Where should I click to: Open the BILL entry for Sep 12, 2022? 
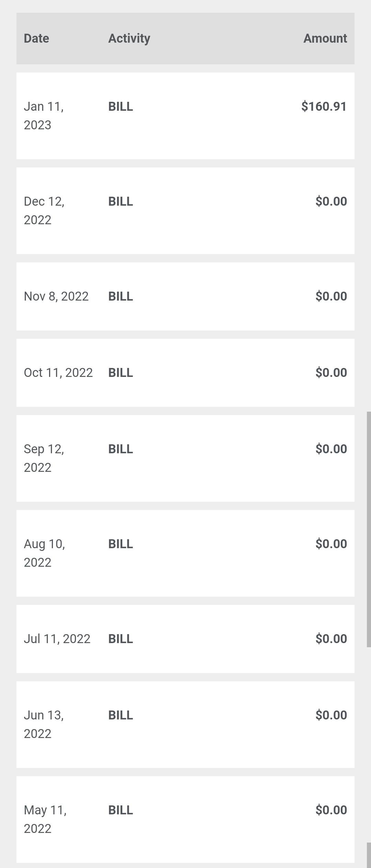(x=121, y=449)
